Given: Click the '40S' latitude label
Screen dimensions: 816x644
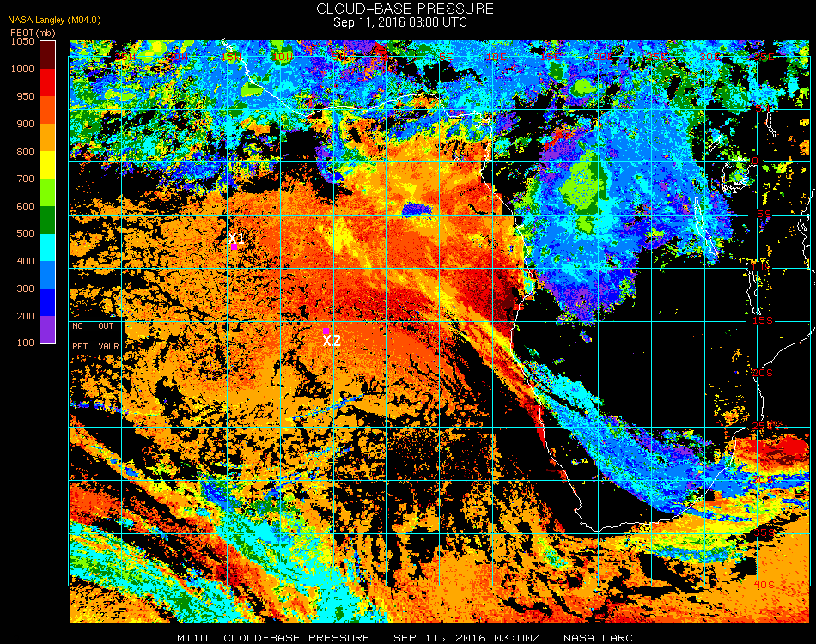Looking at the screenshot, I should 764,586.
